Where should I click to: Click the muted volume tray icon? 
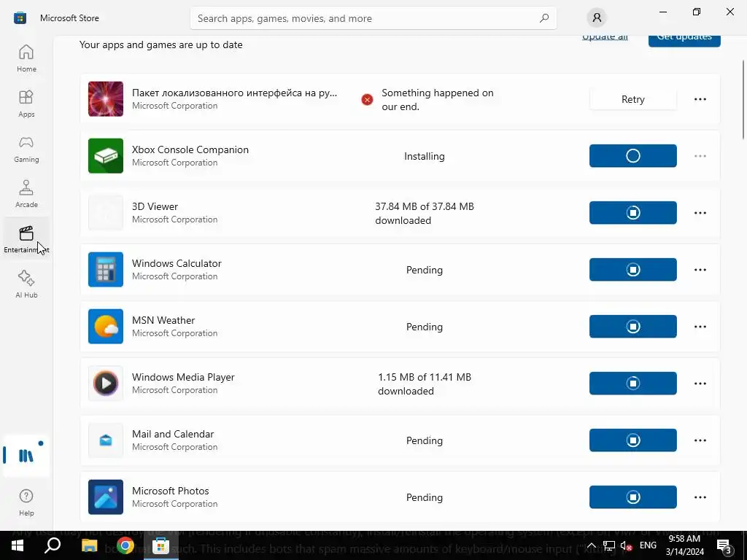(x=627, y=545)
